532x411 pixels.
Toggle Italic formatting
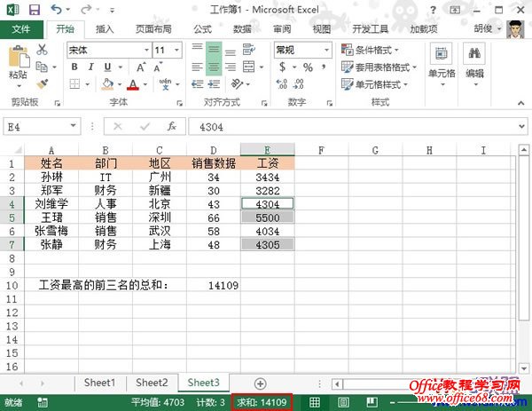click(91, 67)
